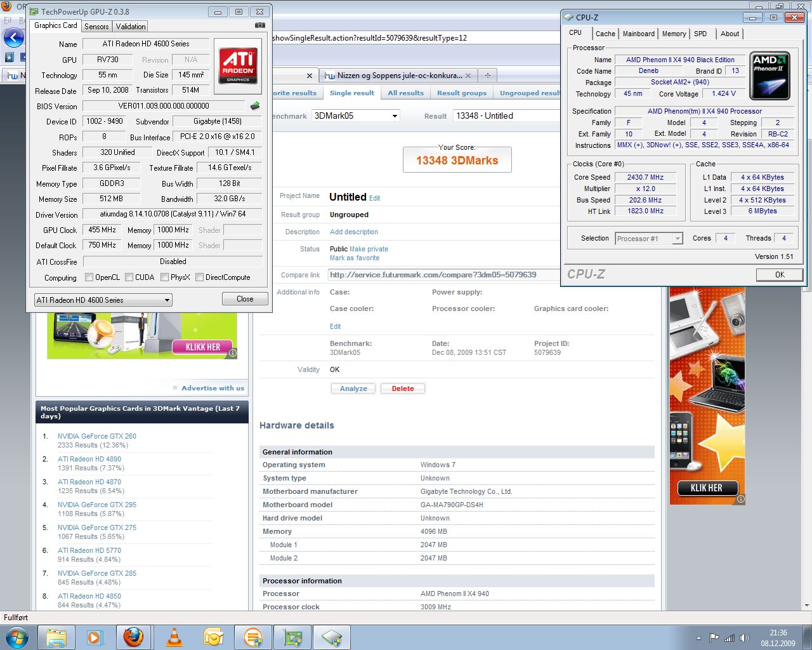This screenshot has width=812, height=650.
Task: Open the ATI Radeon HD 5770 link
Action: pos(89,550)
